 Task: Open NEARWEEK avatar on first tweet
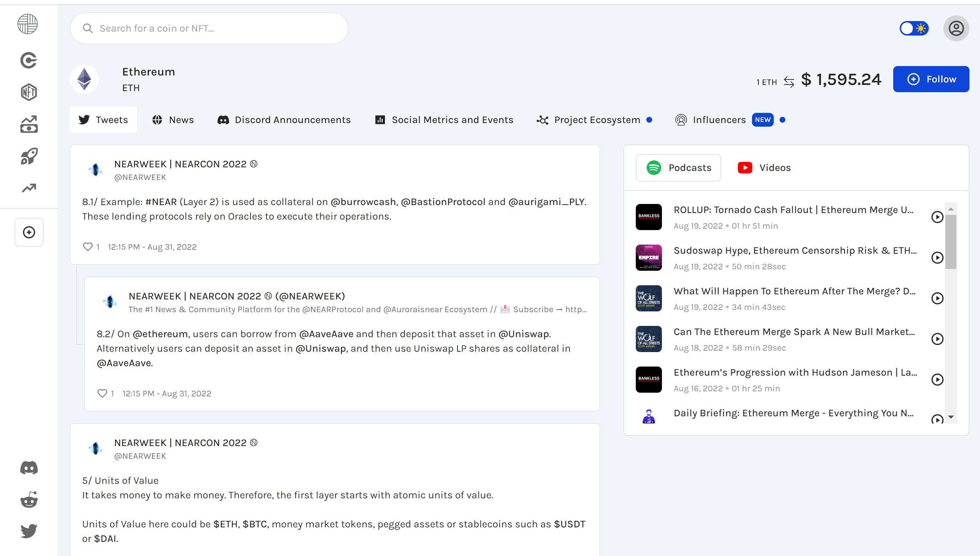(95, 169)
